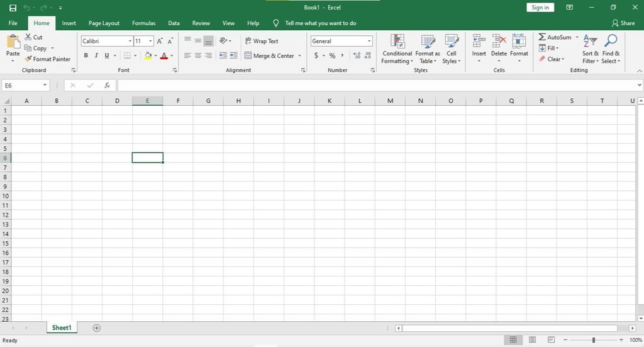Switch to the Insert tab

[69, 23]
